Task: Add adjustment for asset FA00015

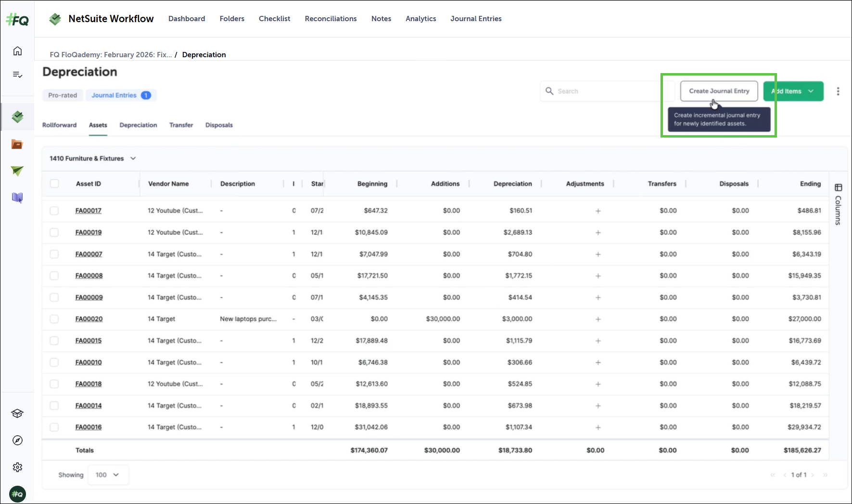Action: coord(598,340)
